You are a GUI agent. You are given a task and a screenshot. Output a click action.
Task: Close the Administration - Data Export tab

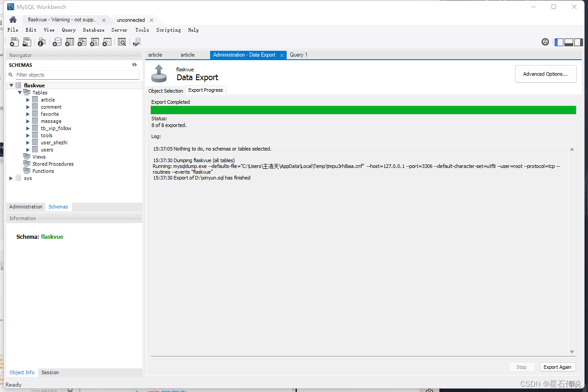(282, 55)
